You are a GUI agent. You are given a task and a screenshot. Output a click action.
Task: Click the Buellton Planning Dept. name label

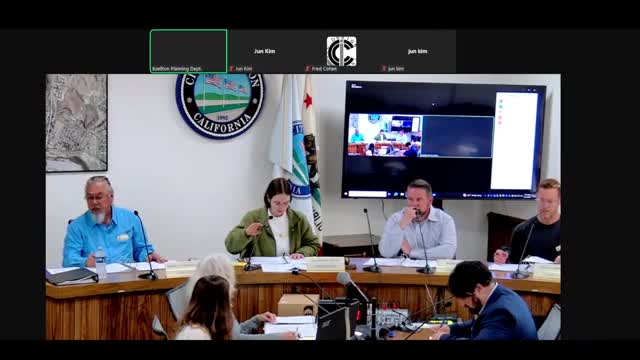pos(177,69)
